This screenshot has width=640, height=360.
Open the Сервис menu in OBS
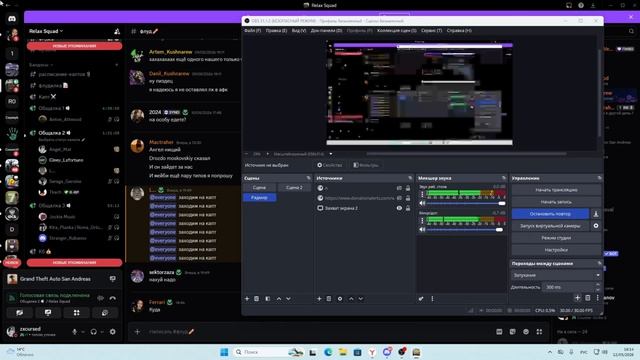point(431,31)
